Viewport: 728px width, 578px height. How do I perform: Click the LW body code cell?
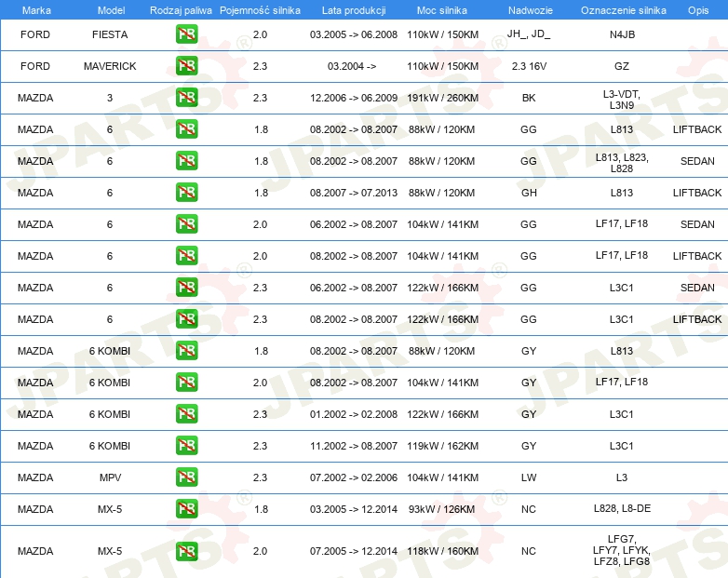coord(529,477)
